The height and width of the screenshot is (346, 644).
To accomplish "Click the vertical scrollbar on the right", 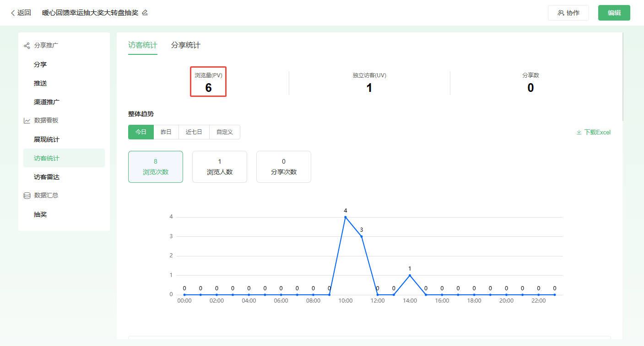I will [x=623, y=77].
